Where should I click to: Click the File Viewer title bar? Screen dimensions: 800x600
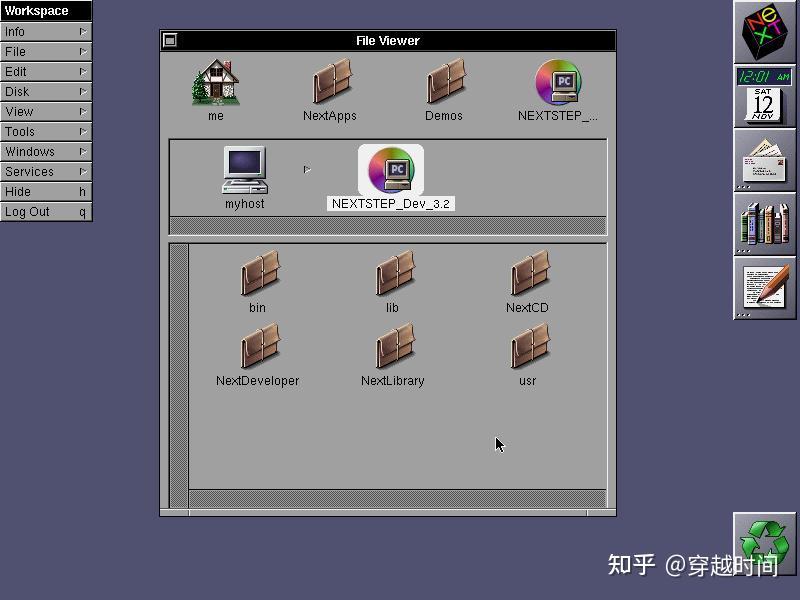pyautogui.click(x=388, y=40)
